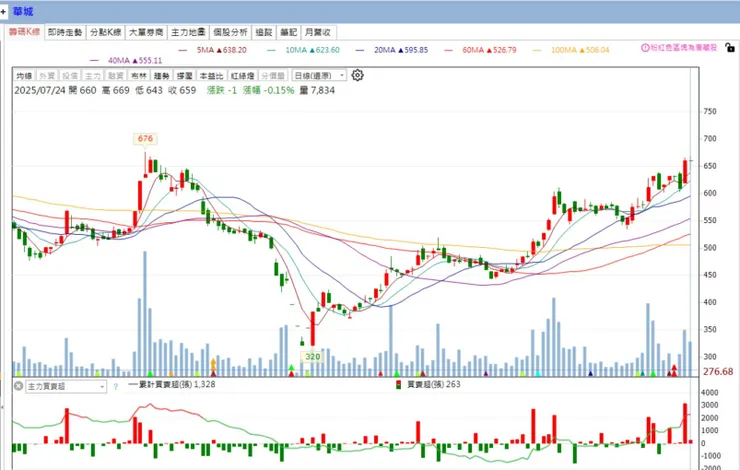Screen dimensions: 740x470
Task: Open the 追蹤 tab
Action: coord(264,32)
